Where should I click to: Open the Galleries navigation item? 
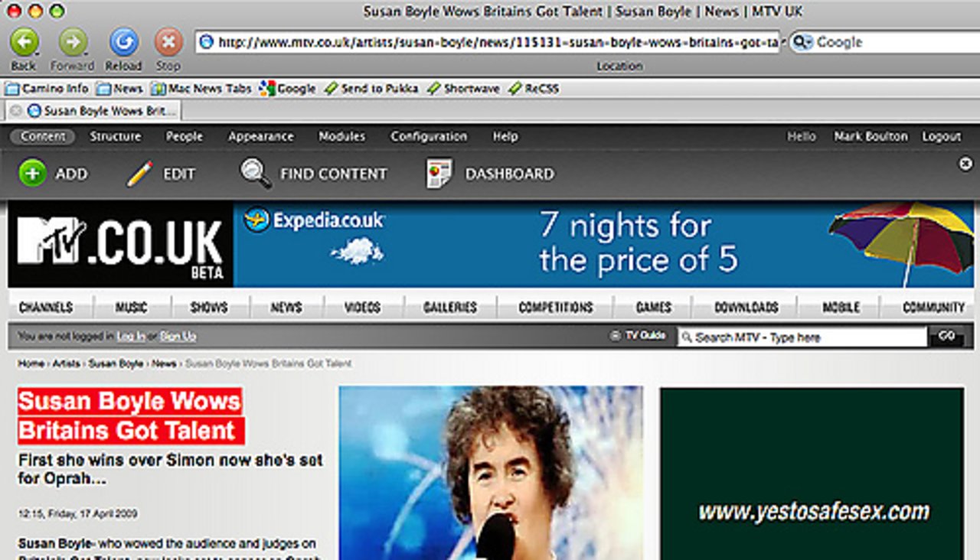(x=450, y=308)
